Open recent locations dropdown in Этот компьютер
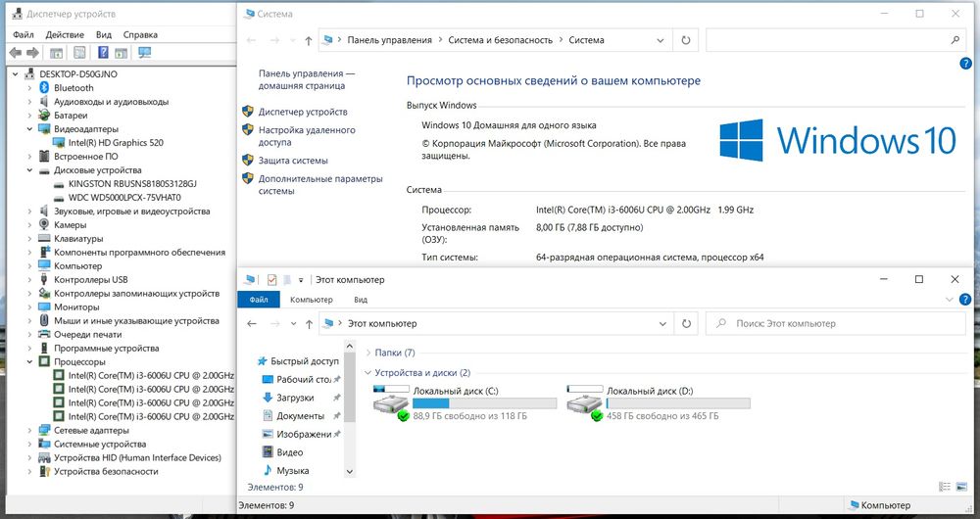 (293, 323)
